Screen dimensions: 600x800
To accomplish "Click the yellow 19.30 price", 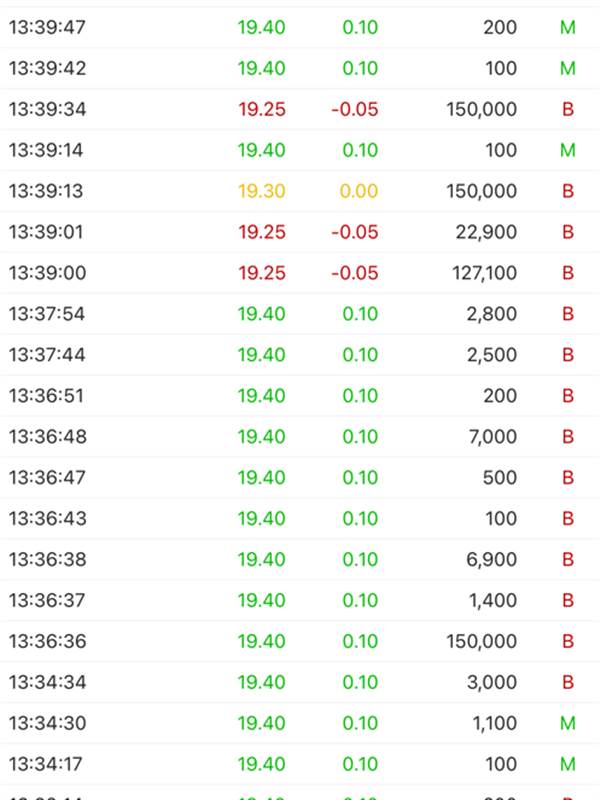I will pos(262,191).
